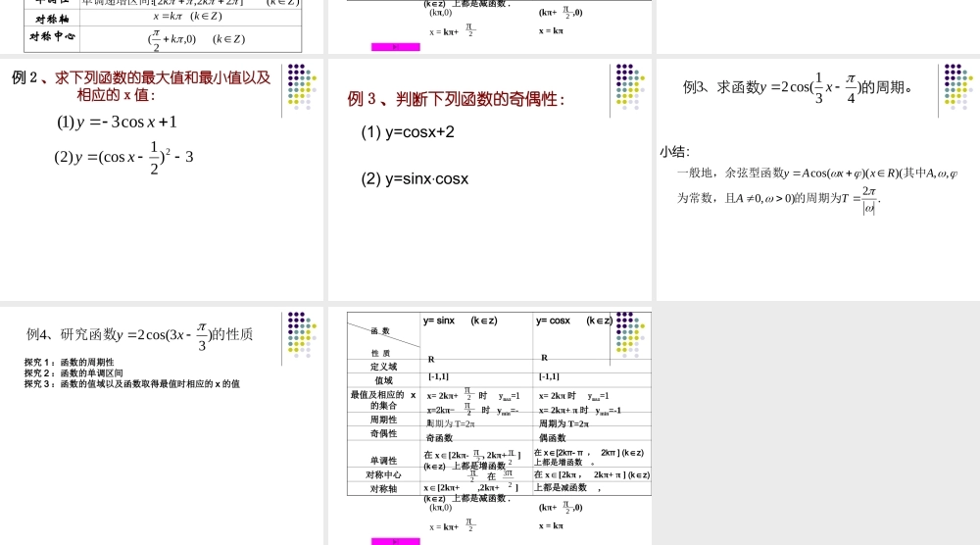
Task: Click the heading 求下列函数的最大值和最小值以及相应的 x 值
Action: (x=163, y=86)
